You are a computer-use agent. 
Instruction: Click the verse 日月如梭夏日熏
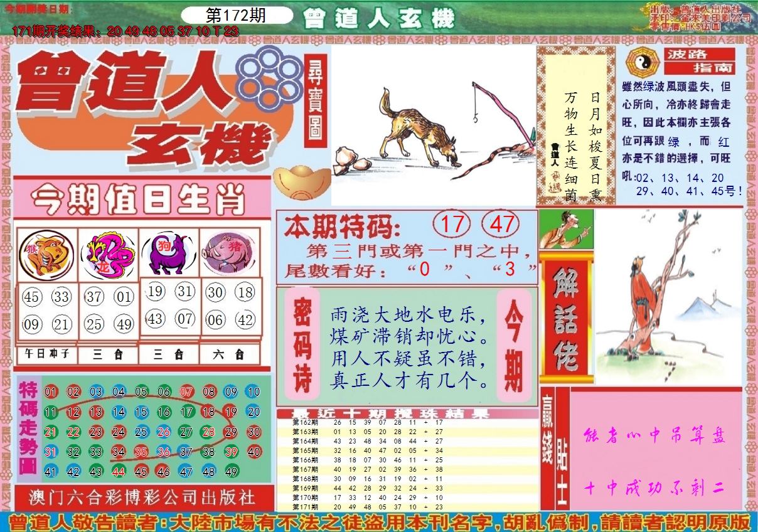tap(595, 147)
